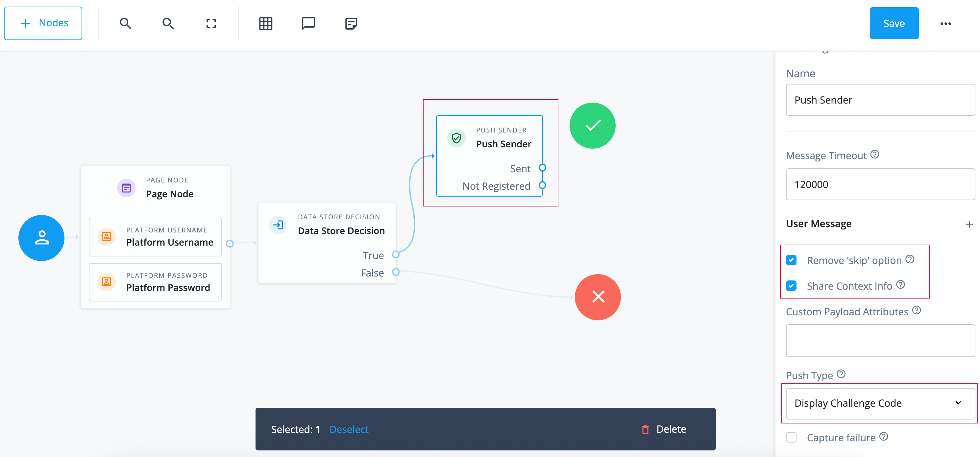
Task: Open the three-dot overflow menu
Action: tap(946, 23)
